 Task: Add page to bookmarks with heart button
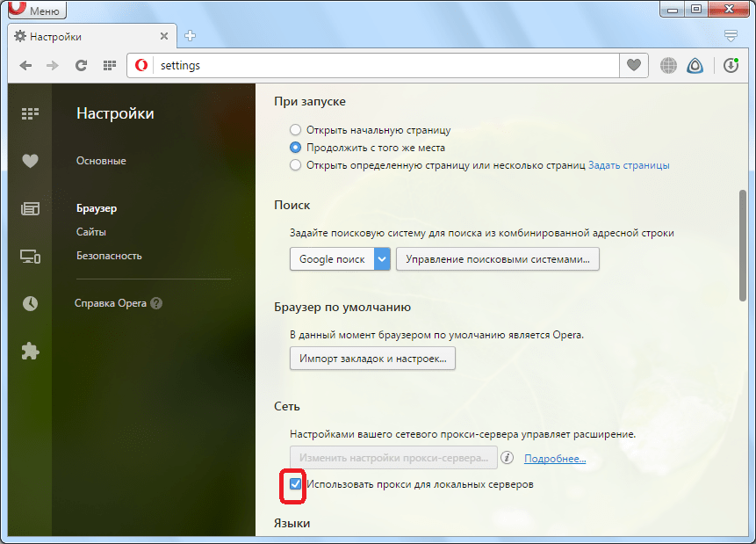[x=634, y=65]
